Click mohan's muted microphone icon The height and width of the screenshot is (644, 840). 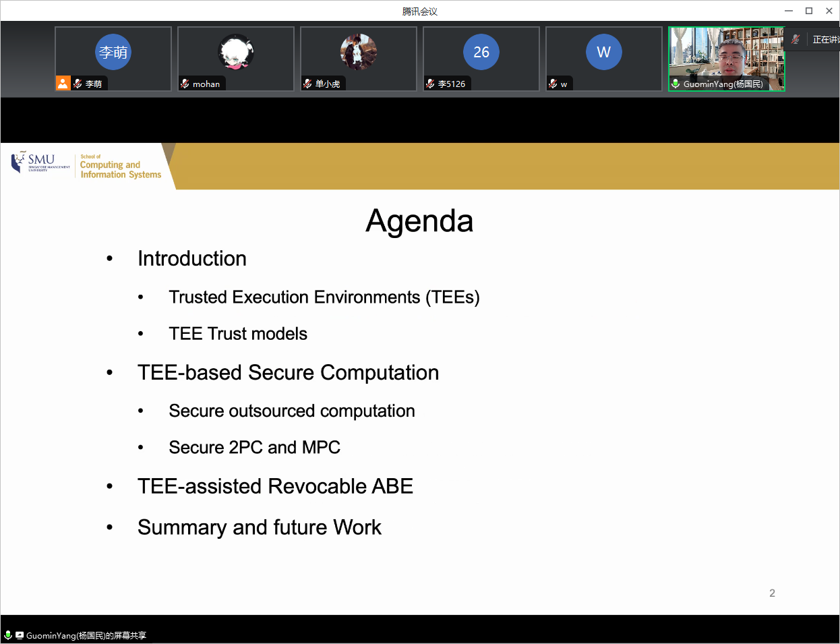(185, 84)
